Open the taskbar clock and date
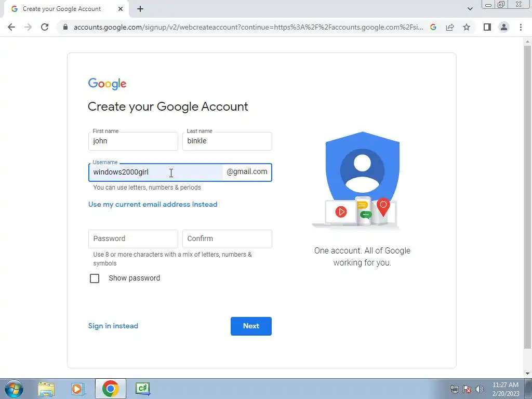 click(506, 389)
